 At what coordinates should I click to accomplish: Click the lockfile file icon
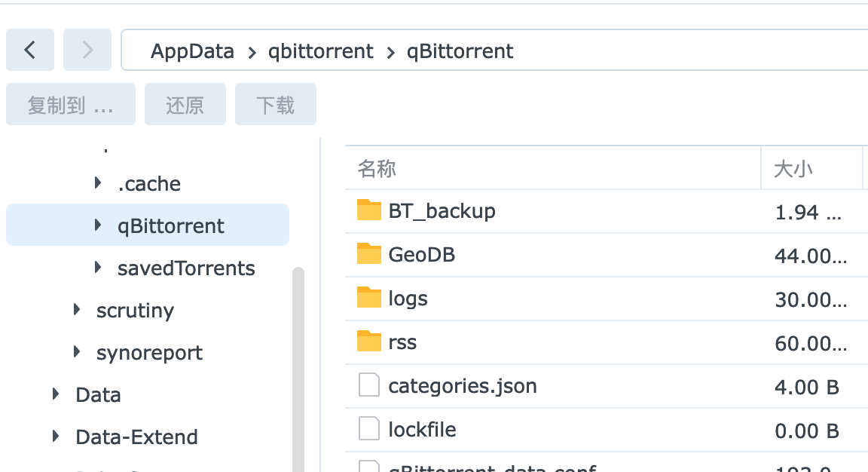[x=368, y=430]
